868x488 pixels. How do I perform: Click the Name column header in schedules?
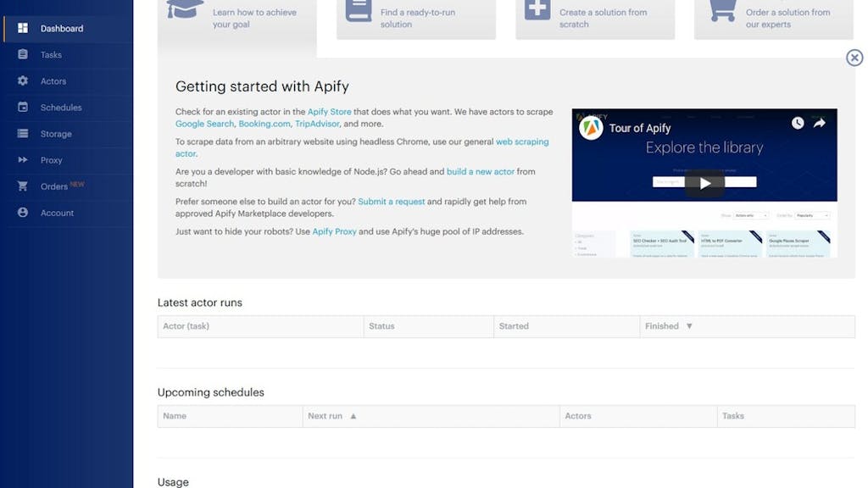point(230,416)
